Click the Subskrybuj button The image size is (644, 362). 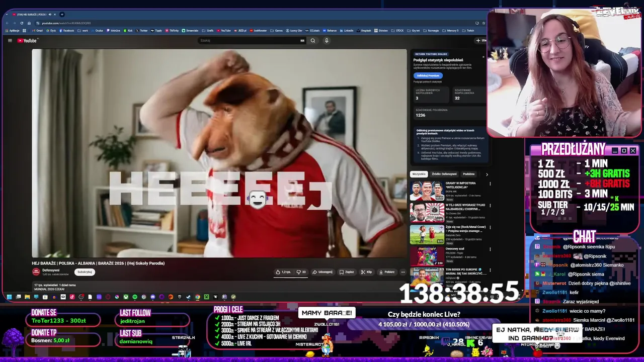pyautogui.click(x=85, y=272)
